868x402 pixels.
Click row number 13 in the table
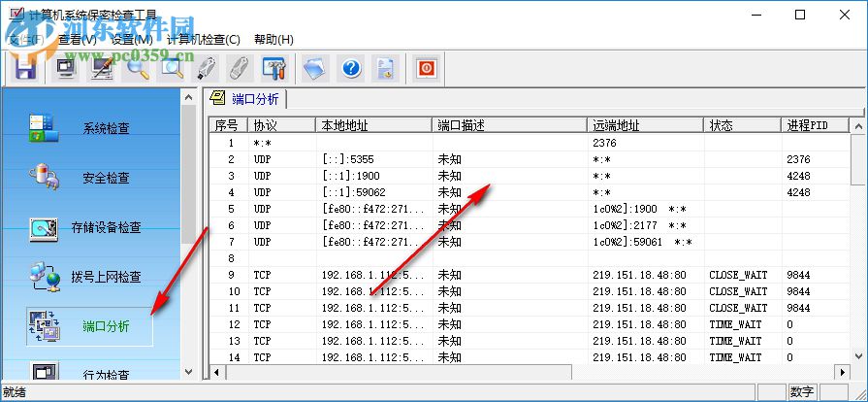pyautogui.click(x=234, y=341)
